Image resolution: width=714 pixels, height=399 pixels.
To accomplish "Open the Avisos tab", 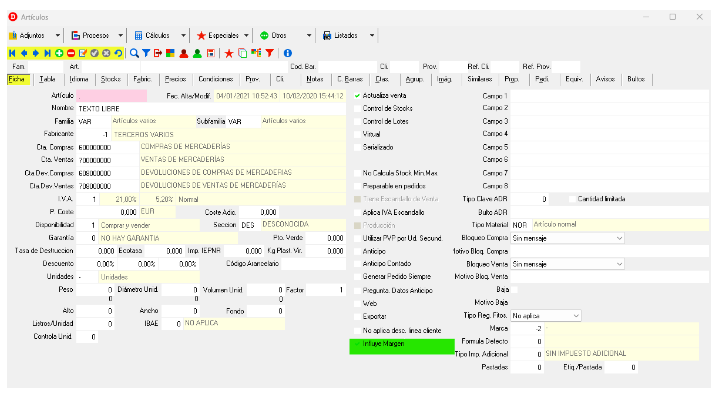I will click(x=605, y=79).
